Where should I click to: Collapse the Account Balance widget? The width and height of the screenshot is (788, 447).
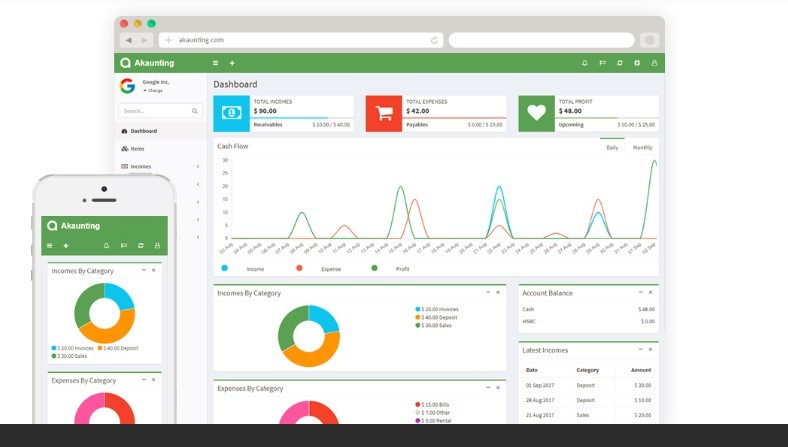click(643, 292)
